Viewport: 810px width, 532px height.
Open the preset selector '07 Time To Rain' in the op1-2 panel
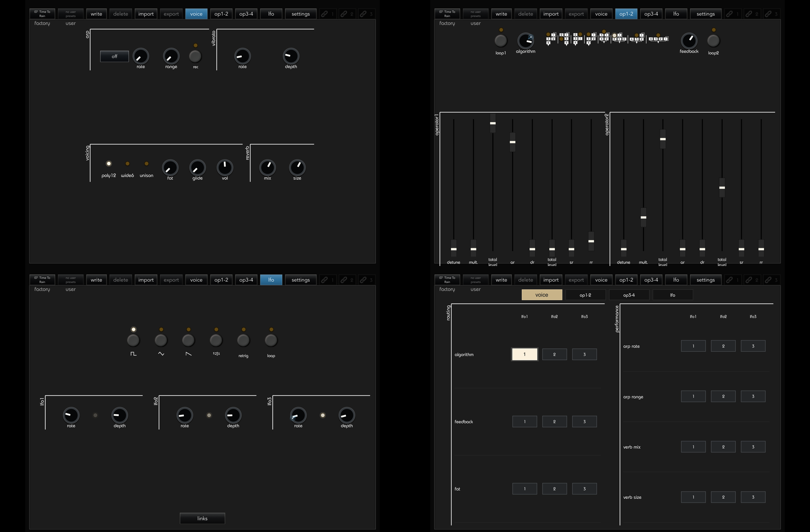pyautogui.click(x=447, y=14)
